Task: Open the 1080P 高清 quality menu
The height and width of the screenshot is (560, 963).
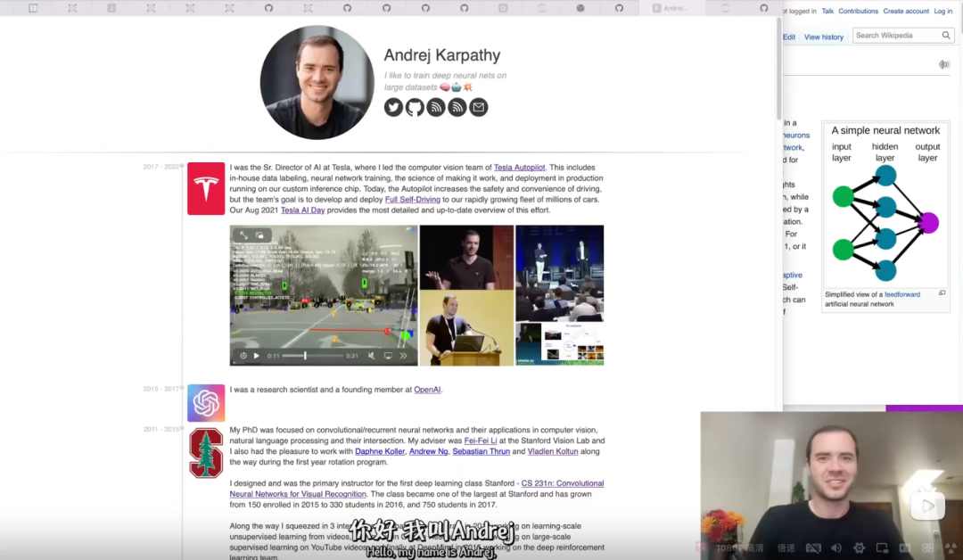Action: (739, 548)
